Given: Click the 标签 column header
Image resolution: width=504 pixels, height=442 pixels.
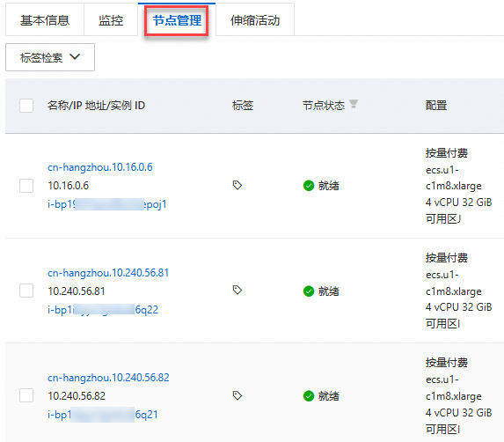Looking at the screenshot, I should coord(243,106).
